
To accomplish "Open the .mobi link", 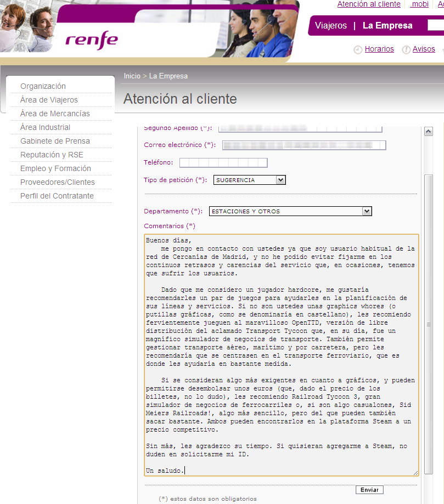I will [420, 4].
